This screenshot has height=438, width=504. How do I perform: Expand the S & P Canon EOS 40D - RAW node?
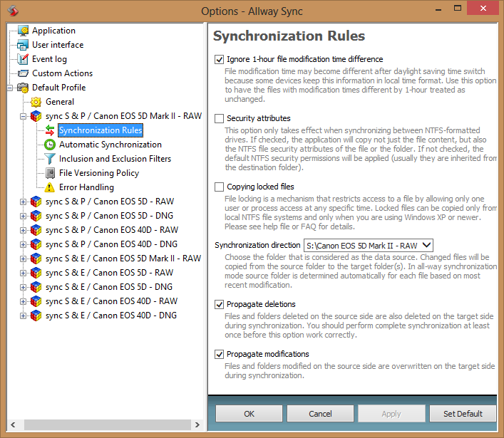23,230
